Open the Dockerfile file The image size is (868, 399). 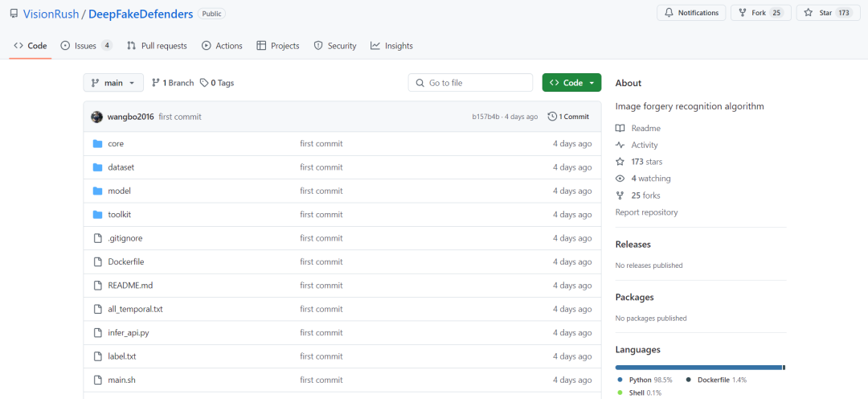pos(126,261)
